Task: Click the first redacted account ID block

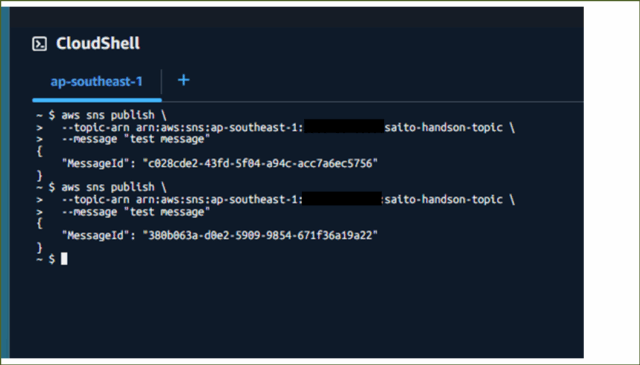Action: coord(344,126)
